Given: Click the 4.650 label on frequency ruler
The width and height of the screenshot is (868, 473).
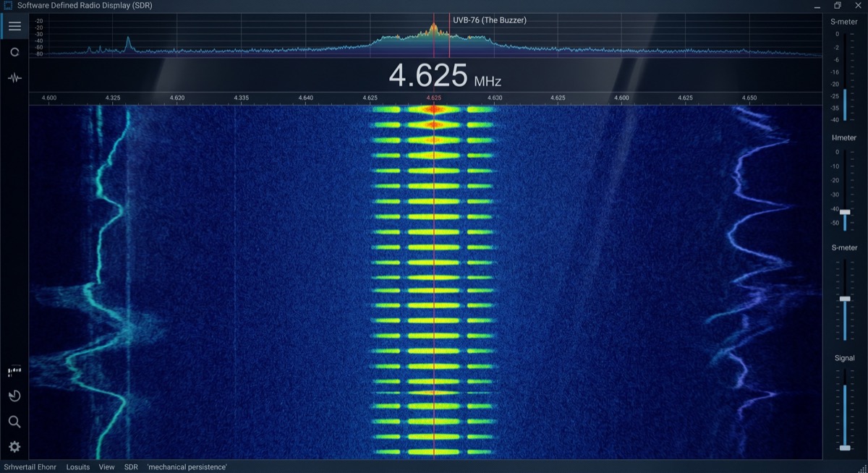Looking at the screenshot, I should (x=749, y=97).
